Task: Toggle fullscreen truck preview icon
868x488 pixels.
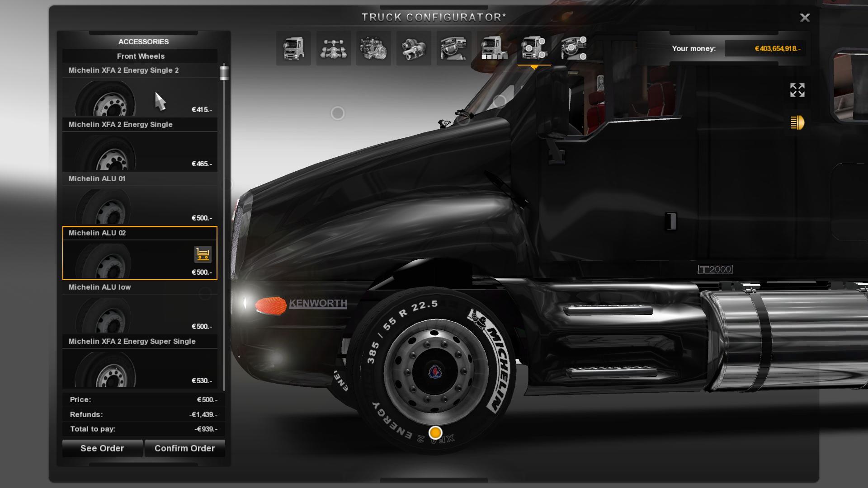Action: pyautogui.click(x=797, y=90)
